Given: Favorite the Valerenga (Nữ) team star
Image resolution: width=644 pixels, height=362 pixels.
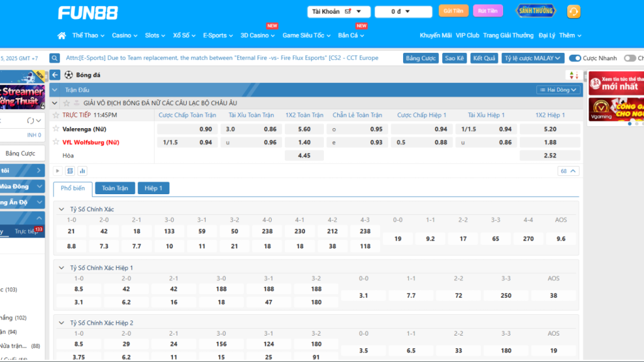Looking at the screenshot, I should pos(56,129).
